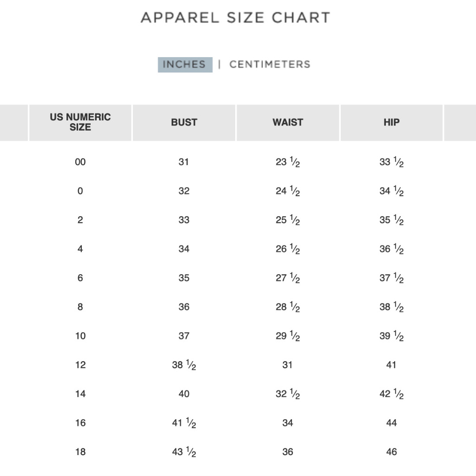476x476 pixels.
Task: Select size 0 row label
Action: (80, 191)
